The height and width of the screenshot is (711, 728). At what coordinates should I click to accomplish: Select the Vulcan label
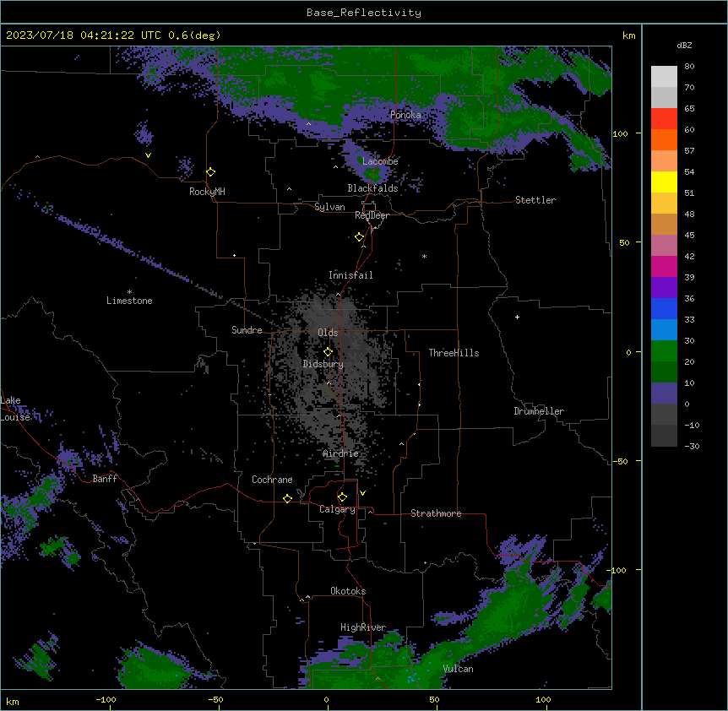pyautogui.click(x=459, y=669)
